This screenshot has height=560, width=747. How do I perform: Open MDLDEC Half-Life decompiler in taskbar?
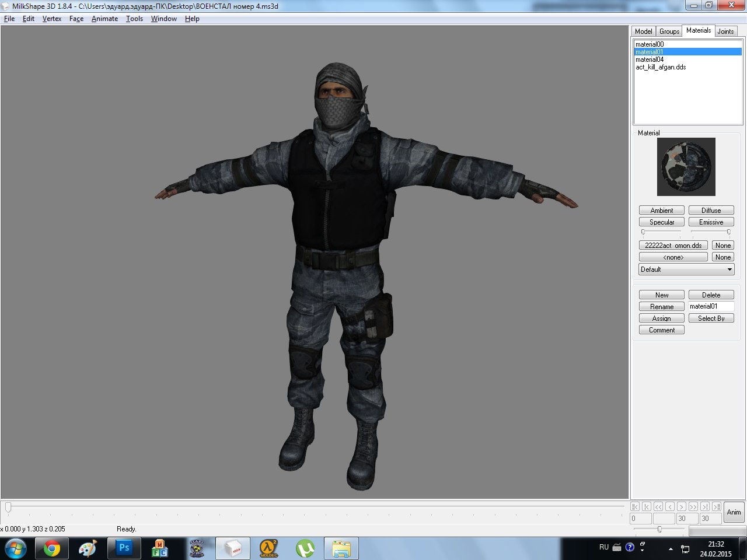click(x=268, y=548)
